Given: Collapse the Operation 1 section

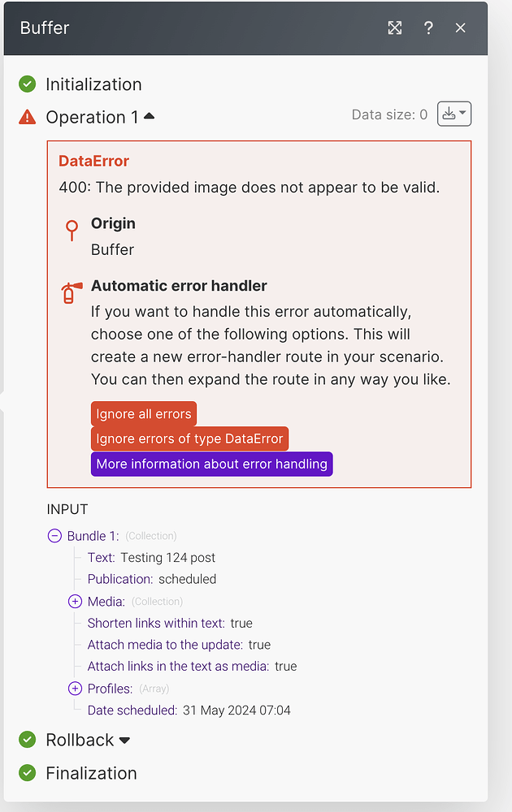Looking at the screenshot, I should click(x=149, y=116).
